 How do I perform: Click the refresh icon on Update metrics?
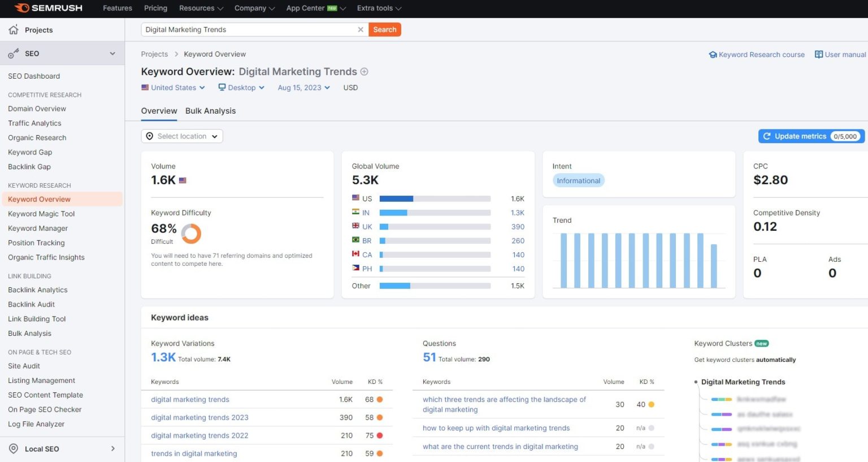pyautogui.click(x=767, y=136)
